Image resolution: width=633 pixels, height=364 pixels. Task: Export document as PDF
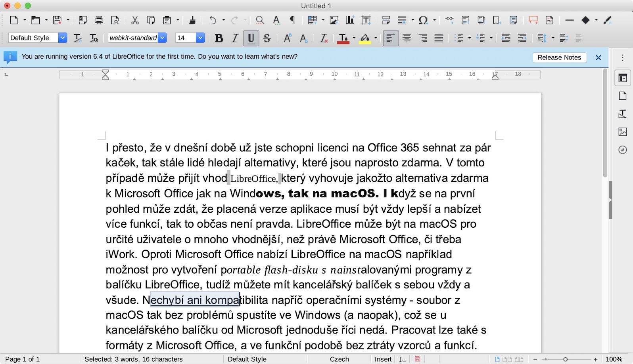point(83,20)
